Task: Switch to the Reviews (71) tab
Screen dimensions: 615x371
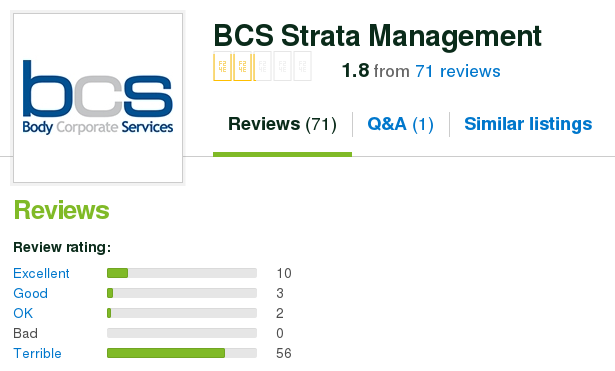Action: [x=282, y=124]
